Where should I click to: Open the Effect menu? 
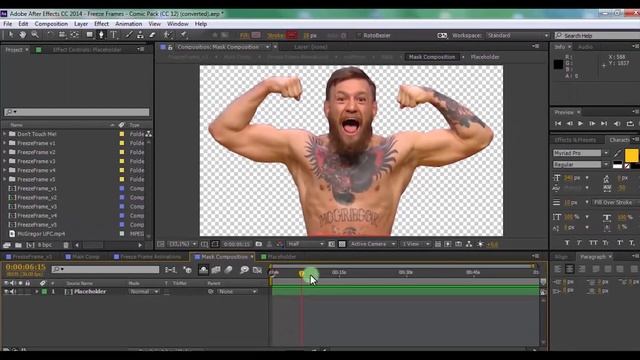pos(101,24)
